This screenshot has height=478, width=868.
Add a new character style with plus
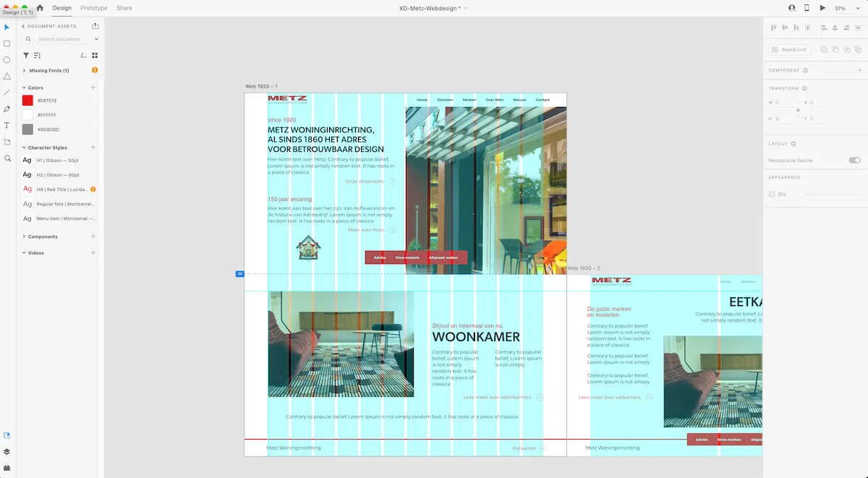coord(93,148)
